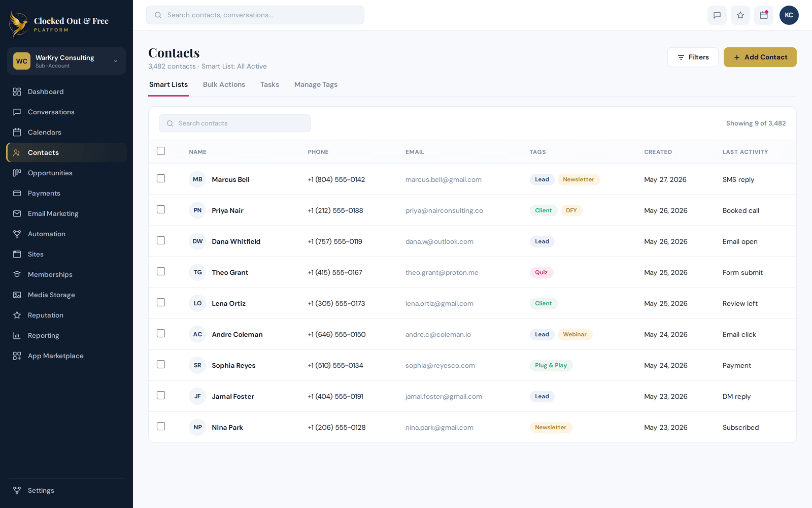Screen dimensions: 812x508
Task: Click the App Marketplace icon
Action: tap(17, 356)
